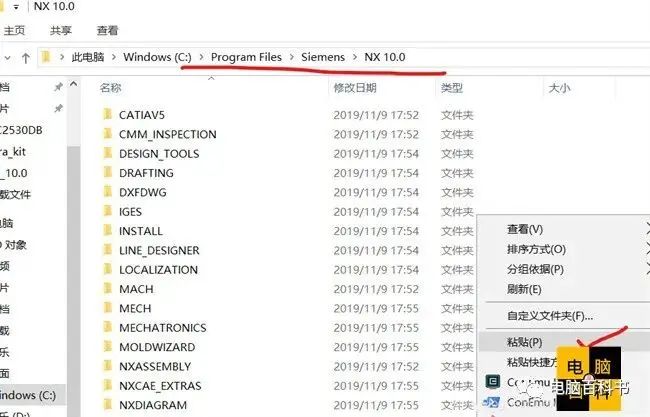Click the DXFDWG folder icon
Viewport: 650px width, 417px height.
[x=108, y=192]
